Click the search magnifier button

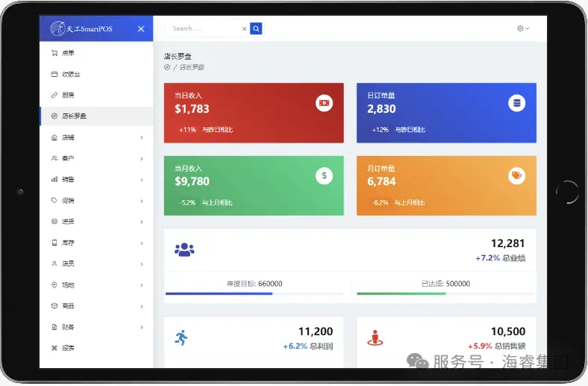coord(256,29)
